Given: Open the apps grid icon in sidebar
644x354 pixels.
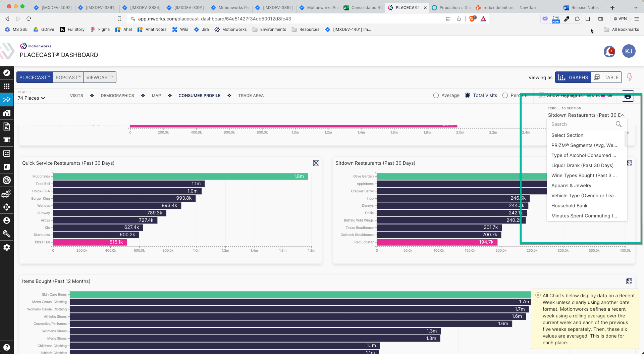Looking at the screenshot, I should point(7,86).
